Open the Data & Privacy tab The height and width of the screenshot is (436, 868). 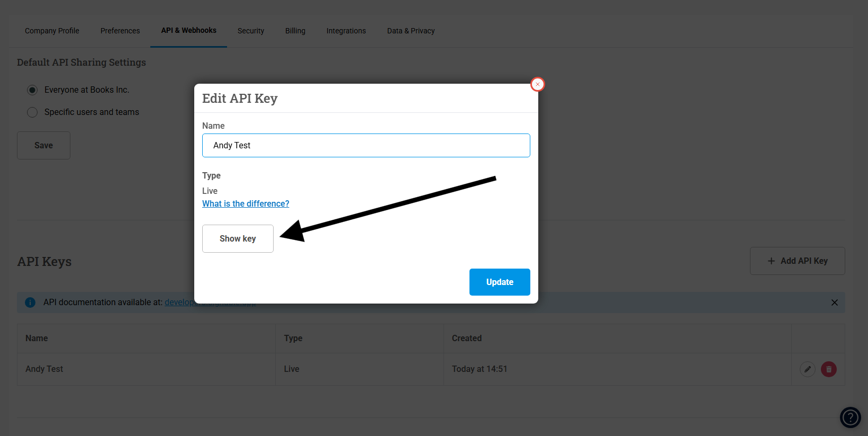point(411,31)
